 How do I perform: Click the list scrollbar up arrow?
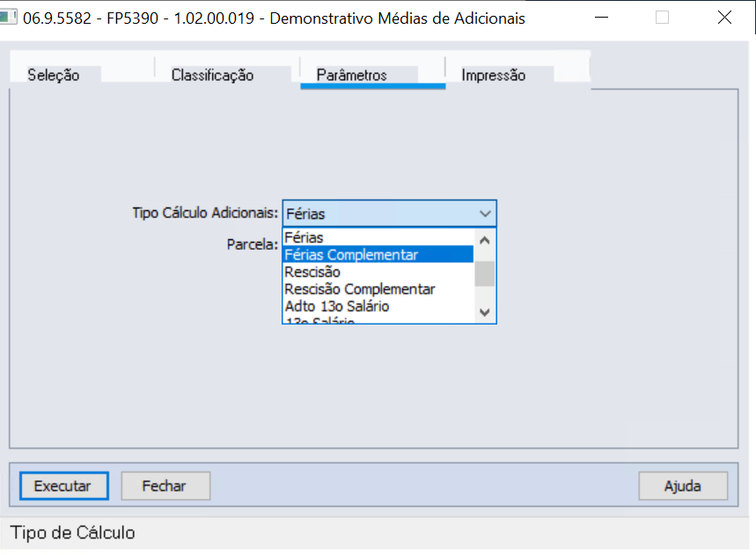coord(485,240)
